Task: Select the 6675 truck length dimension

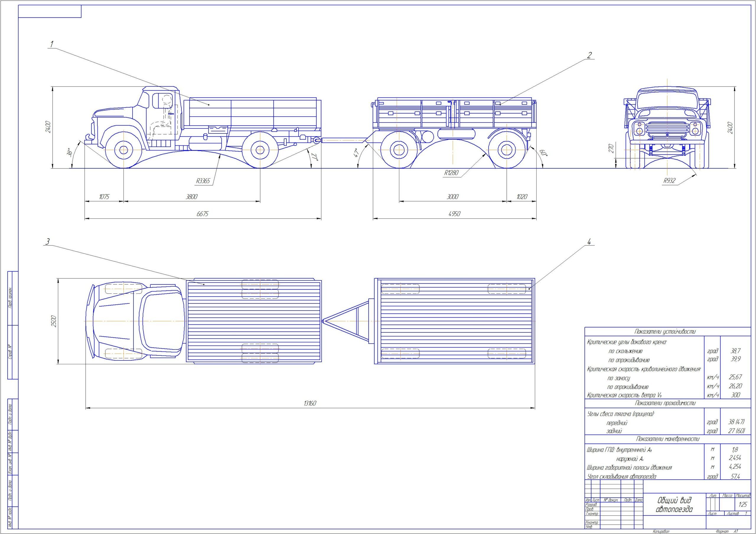Action: coord(203,214)
